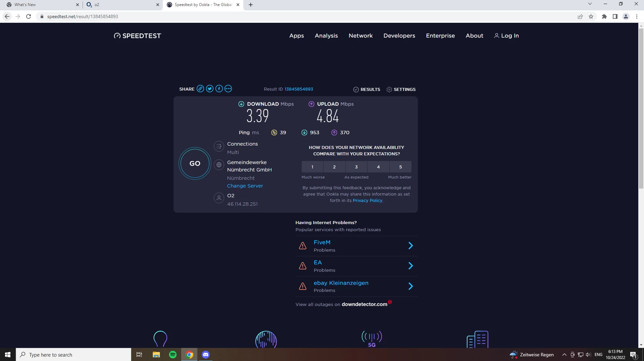The width and height of the screenshot is (644, 361).
Task: Rate network availability as 1
Action: 312,167
